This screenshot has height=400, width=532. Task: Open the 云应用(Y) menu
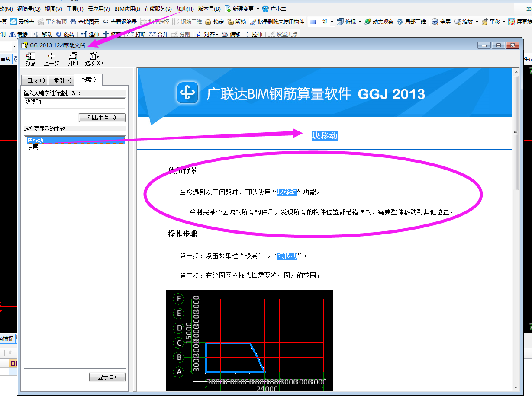click(x=99, y=9)
